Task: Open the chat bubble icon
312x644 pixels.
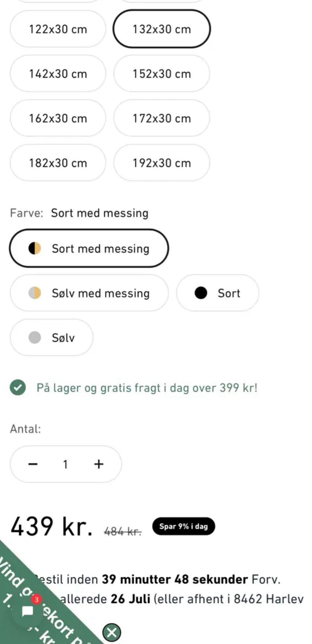Action: (x=28, y=611)
